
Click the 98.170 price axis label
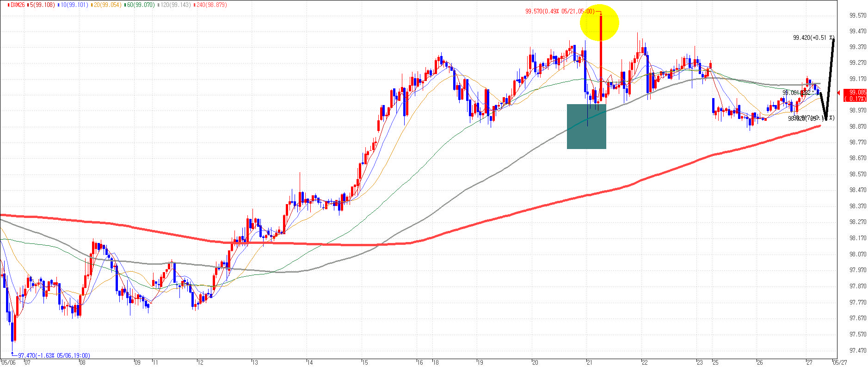[858, 238]
